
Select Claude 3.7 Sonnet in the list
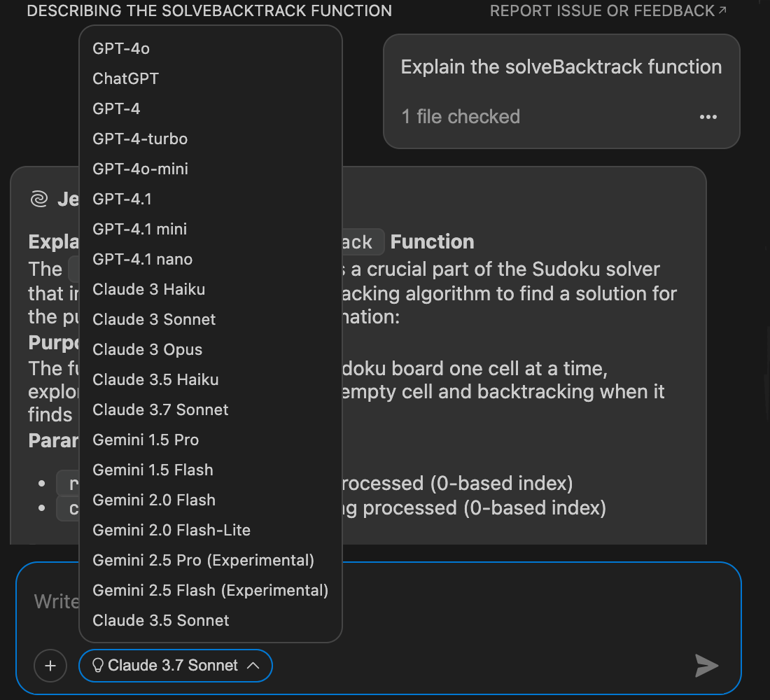tap(160, 409)
